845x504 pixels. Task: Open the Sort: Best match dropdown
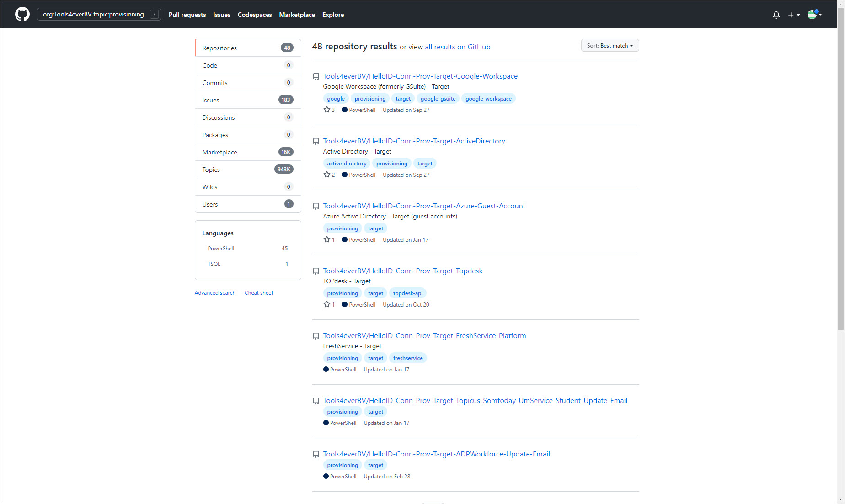(610, 45)
